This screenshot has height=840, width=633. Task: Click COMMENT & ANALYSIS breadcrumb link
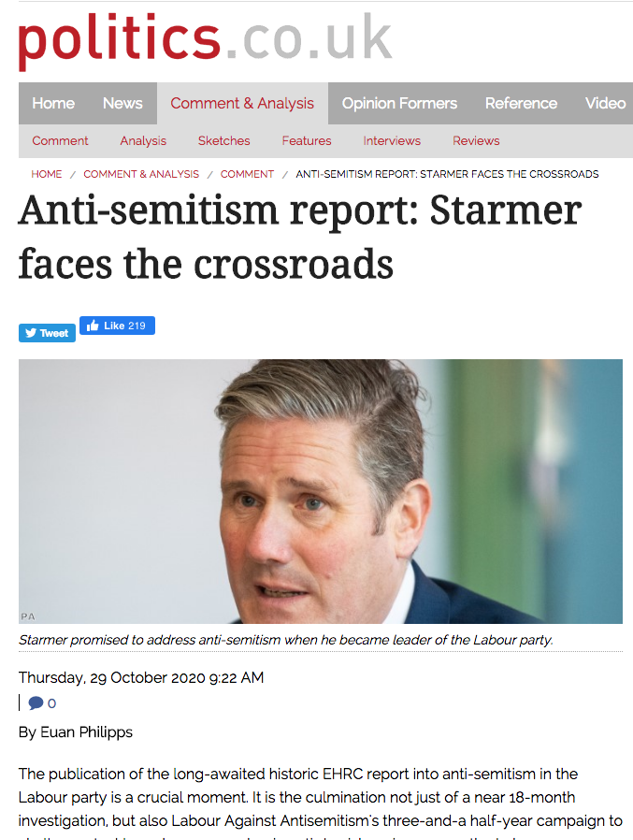(141, 174)
